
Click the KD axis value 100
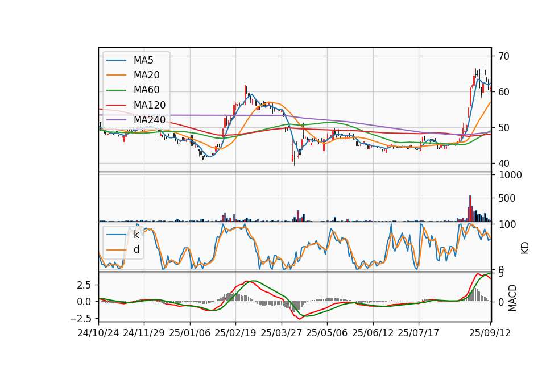coord(507,224)
